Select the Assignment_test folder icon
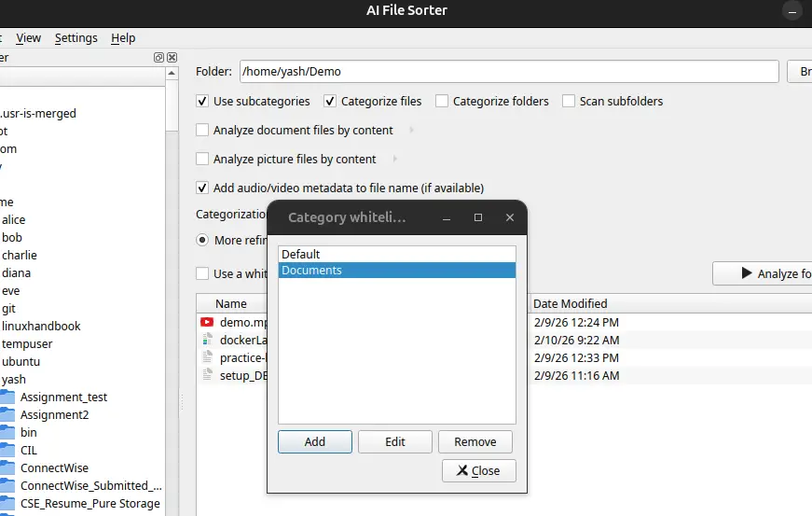The width and height of the screenshot is (812, 516). [x=7, y=397]
